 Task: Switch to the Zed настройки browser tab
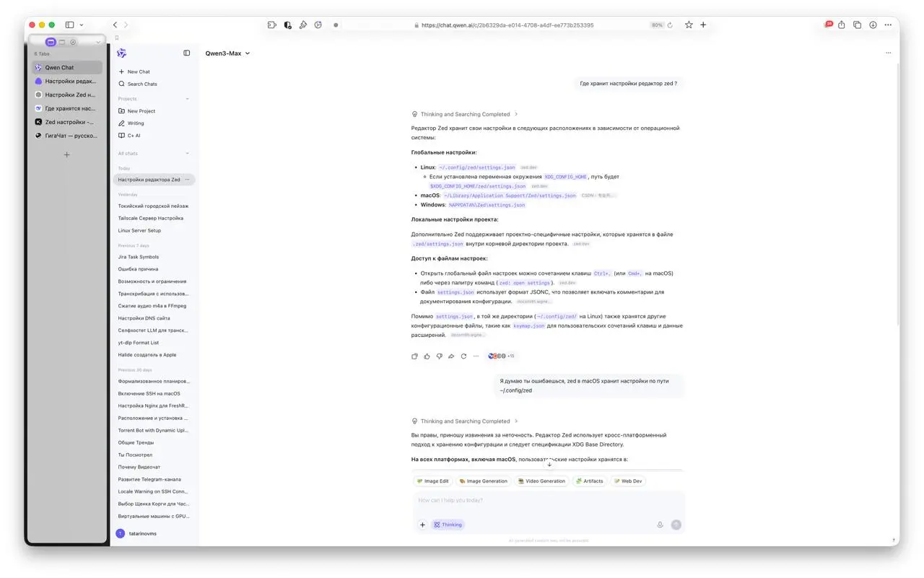click(67, 122)
